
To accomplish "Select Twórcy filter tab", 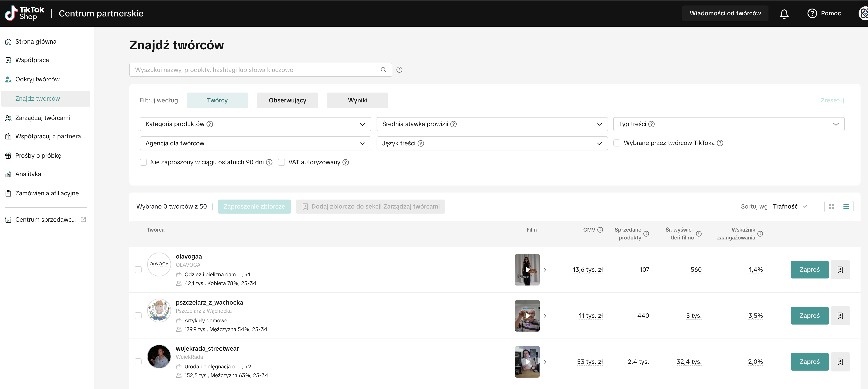I will (x=217, y=100).
